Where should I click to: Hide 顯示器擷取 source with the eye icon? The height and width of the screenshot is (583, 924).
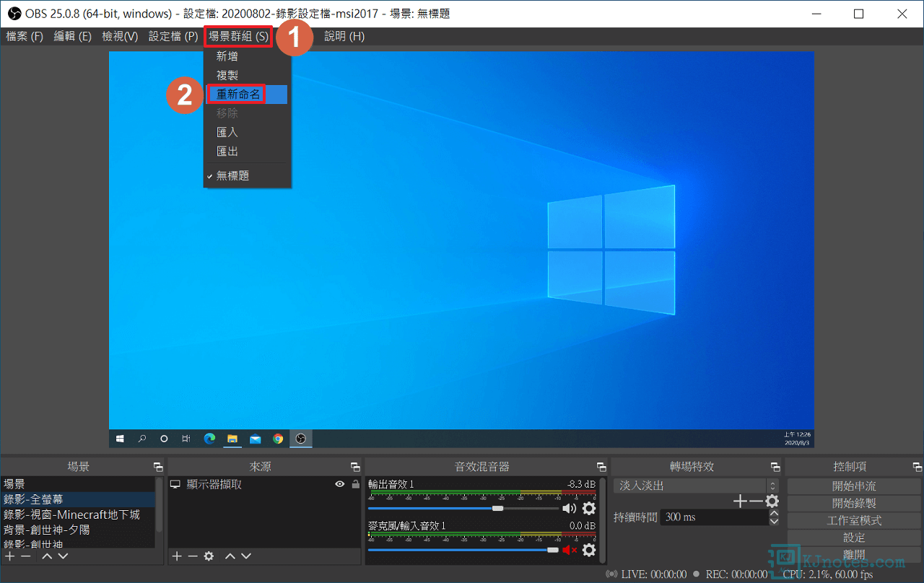(340, 484)
